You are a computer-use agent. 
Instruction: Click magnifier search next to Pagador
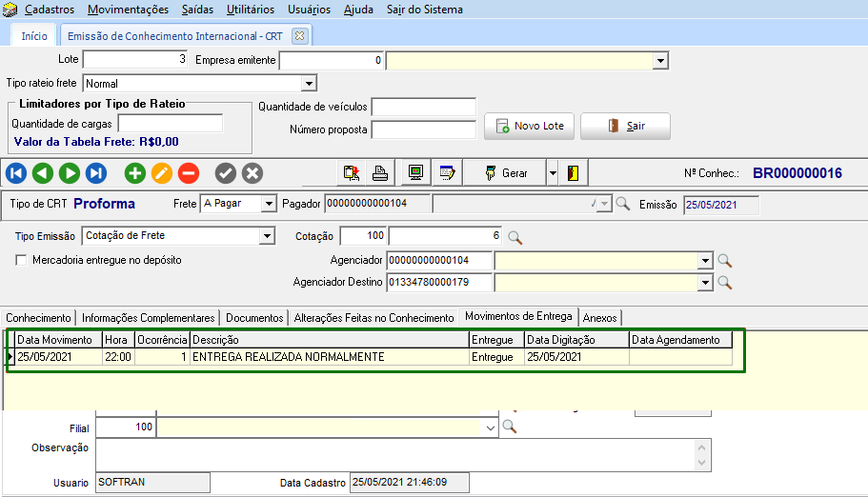click(x=623, y=204)
